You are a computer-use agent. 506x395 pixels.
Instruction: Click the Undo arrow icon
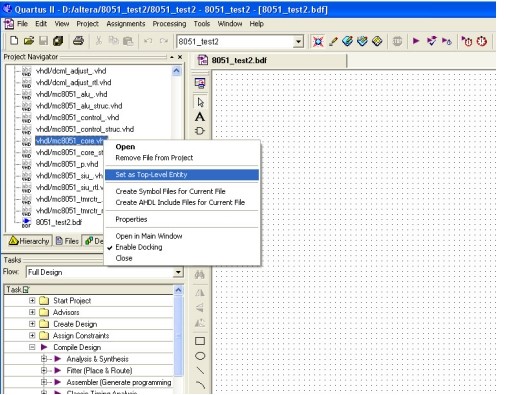pyautogui.click(x=148, y=41)
